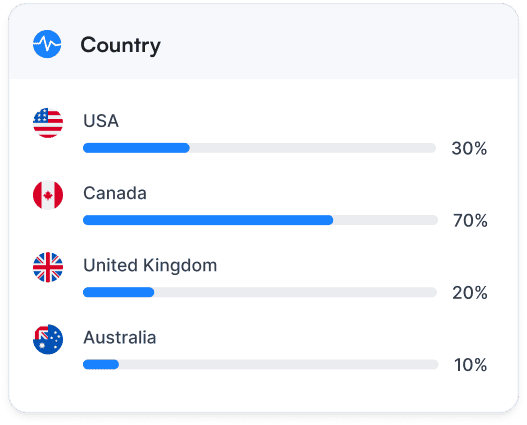527x425 pixels.
Task: Open the Canada country label
Action: pyautogui.click(x=115, y=193)
